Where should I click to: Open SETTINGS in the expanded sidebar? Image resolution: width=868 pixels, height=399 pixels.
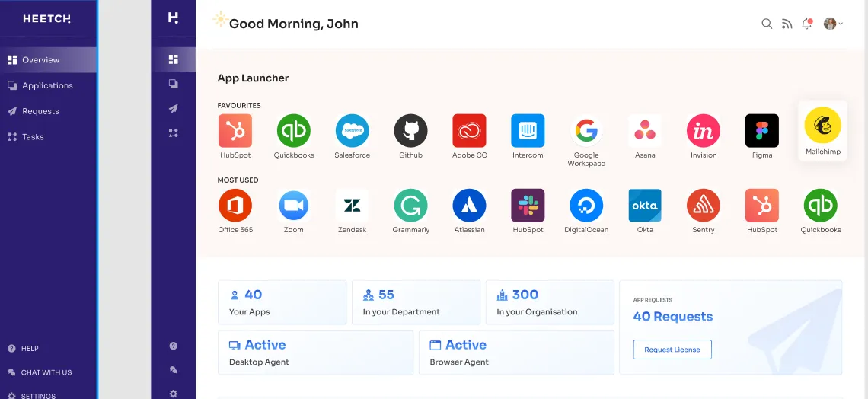31,396
